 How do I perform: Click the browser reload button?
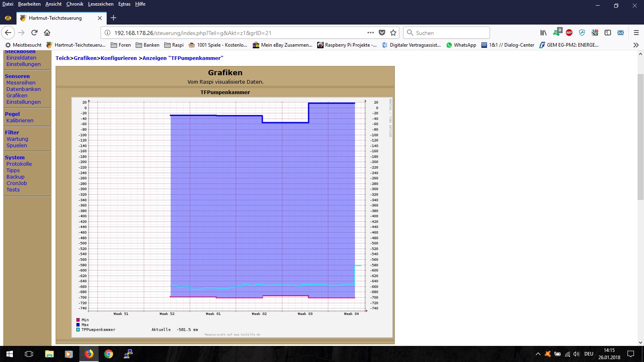[x=35, y=33]
